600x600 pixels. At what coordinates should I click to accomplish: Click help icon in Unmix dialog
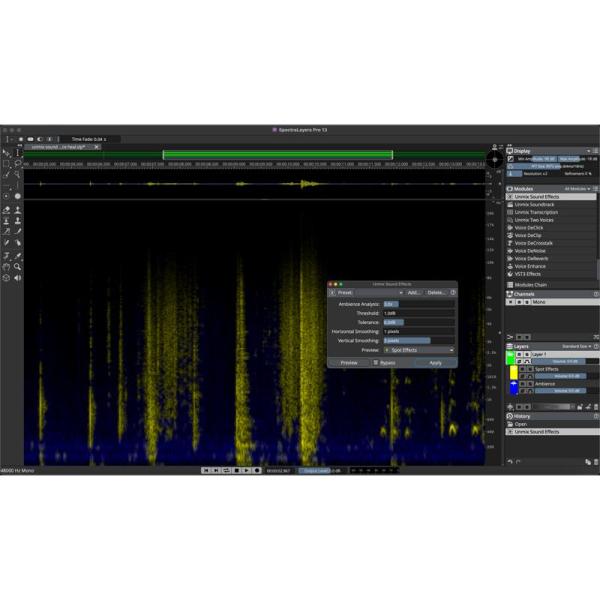453,293
